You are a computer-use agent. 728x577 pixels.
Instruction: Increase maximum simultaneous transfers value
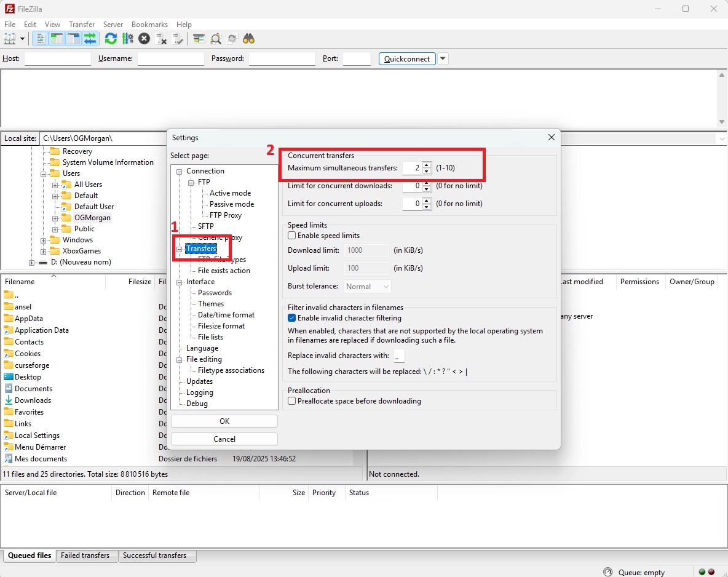(x=427, y=165)
